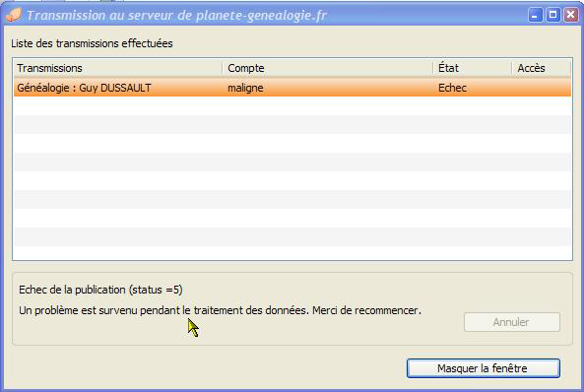Image resolution: width=584 pixels, height=392 pixels.
Task: Maximize the transmission window
Action: [553, 15]
